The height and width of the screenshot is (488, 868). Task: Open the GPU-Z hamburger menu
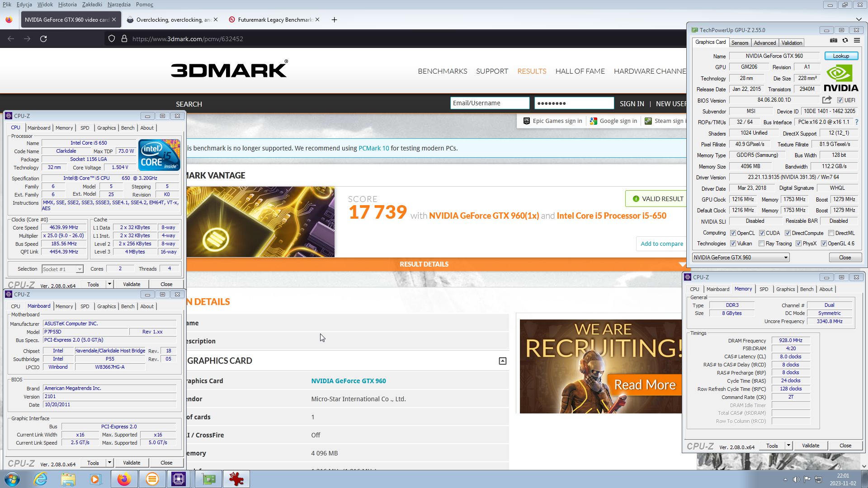pos(857,40)
